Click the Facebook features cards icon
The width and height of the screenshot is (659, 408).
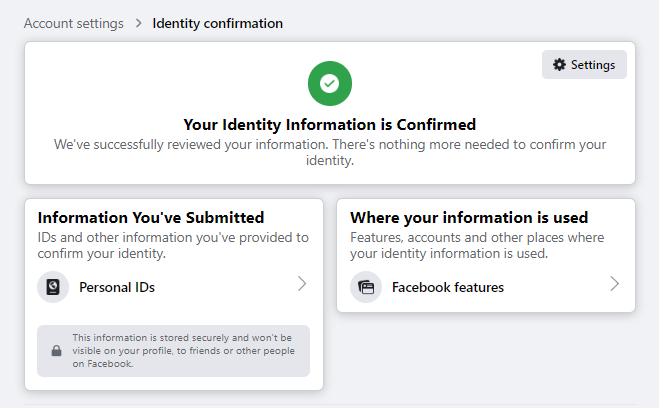click(366, 287)
